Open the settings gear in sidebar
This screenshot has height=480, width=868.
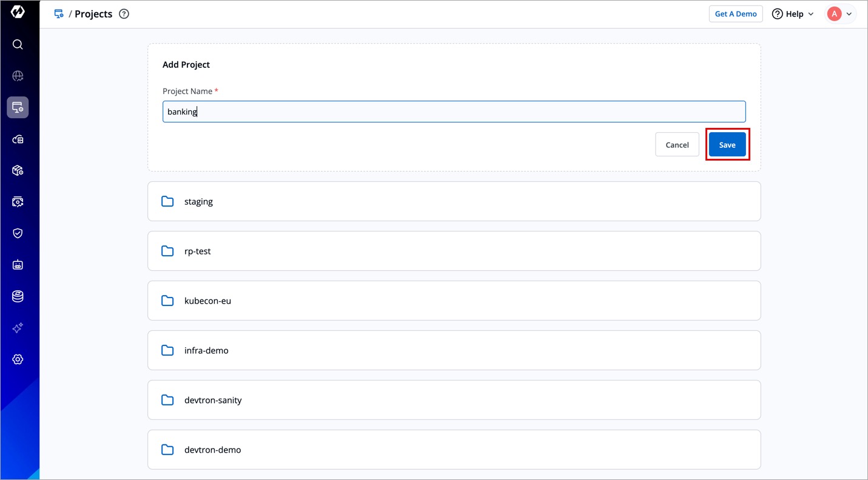click(18, 359)
